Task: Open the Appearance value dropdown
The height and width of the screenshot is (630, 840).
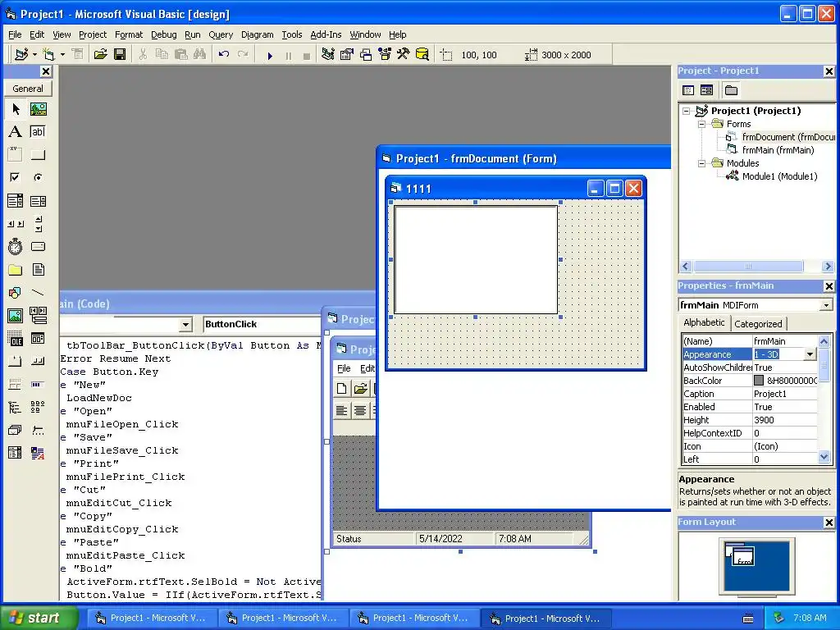Action: click(x=810, y=354)
